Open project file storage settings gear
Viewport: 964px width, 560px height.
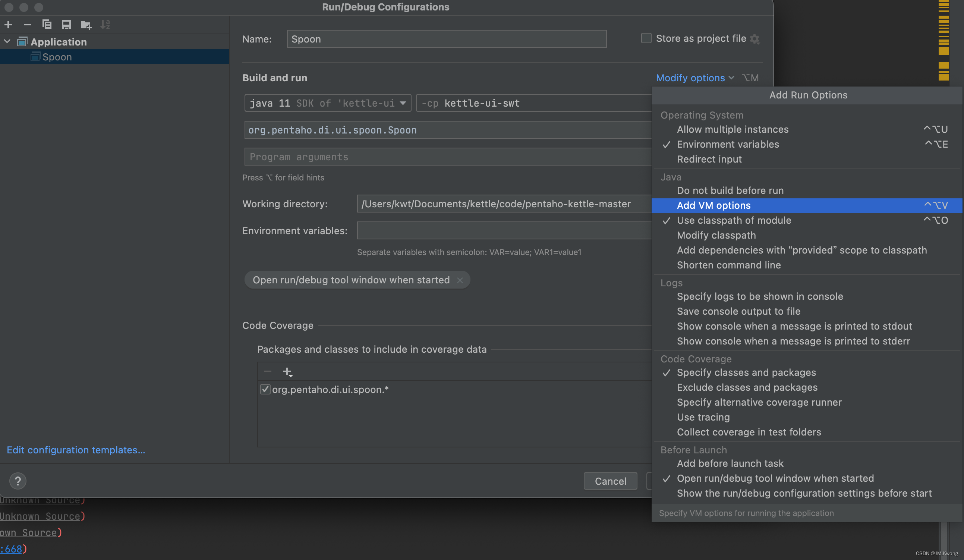[x=755, y=39]
